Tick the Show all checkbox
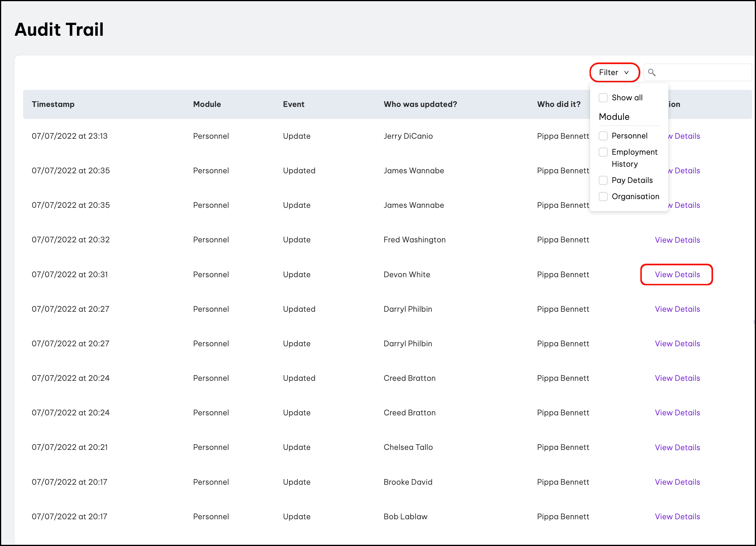The height and width of the screenshot is (546, 756). (603, 98)
